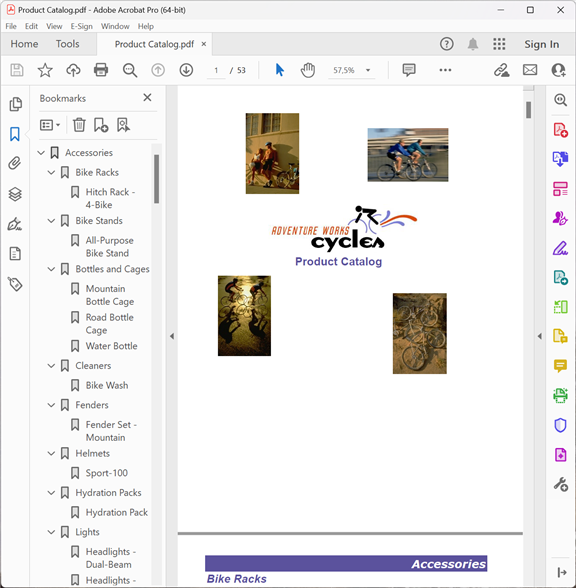Open more tools ellipsis menu
Screen dimensions: 576x588
(x=445, y=70)
